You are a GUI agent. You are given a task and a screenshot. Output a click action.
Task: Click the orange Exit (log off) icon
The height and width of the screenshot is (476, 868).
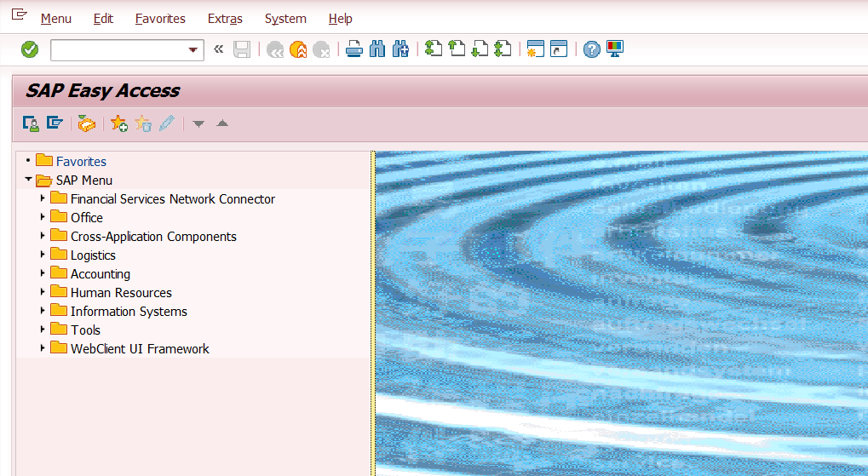298,50
